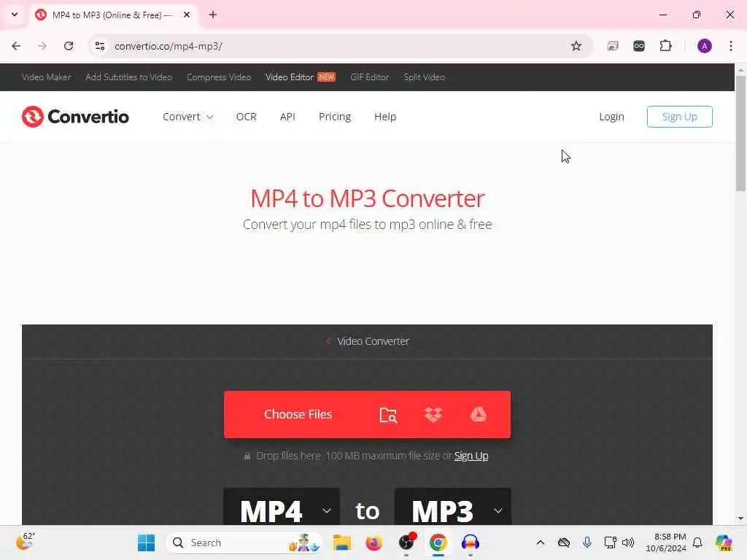Open the Split Video tool
The width and height of the screenshot is (747, 560).
click(x=424, y=77)
